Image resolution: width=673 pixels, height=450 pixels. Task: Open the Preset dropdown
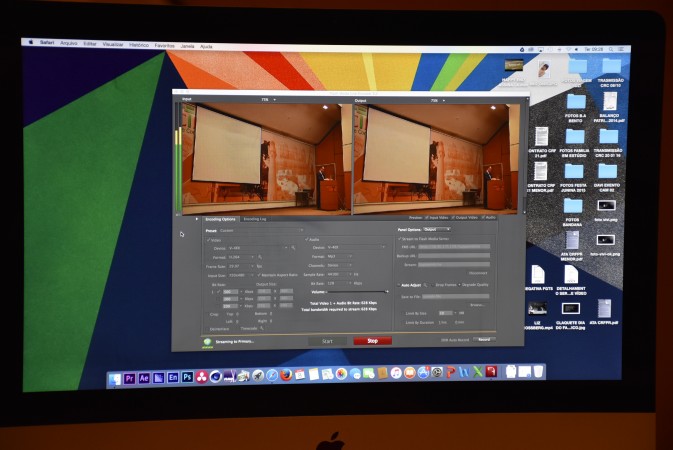pos(261,231)
